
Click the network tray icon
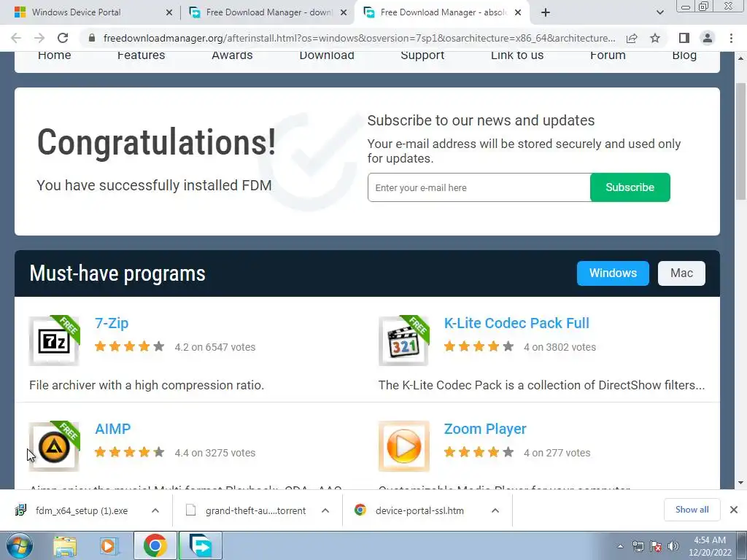(x=638, y=546)
